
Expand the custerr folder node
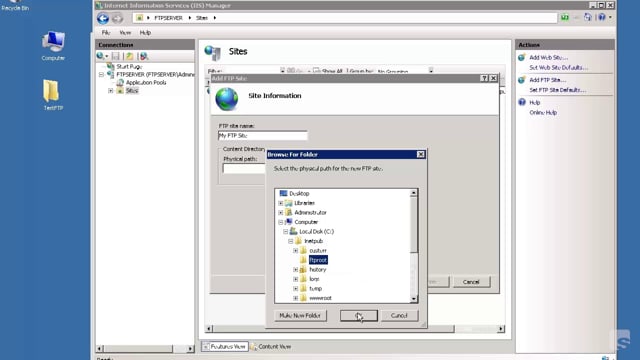296,251
